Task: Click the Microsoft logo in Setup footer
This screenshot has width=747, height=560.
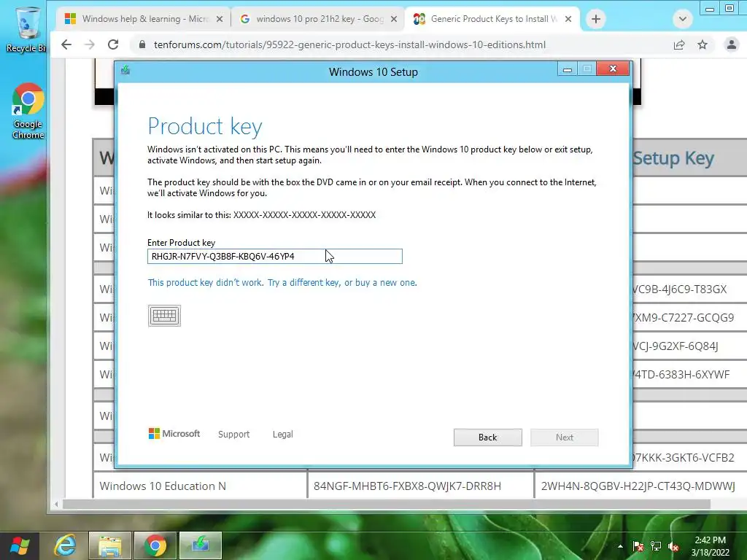Action: 174,433
